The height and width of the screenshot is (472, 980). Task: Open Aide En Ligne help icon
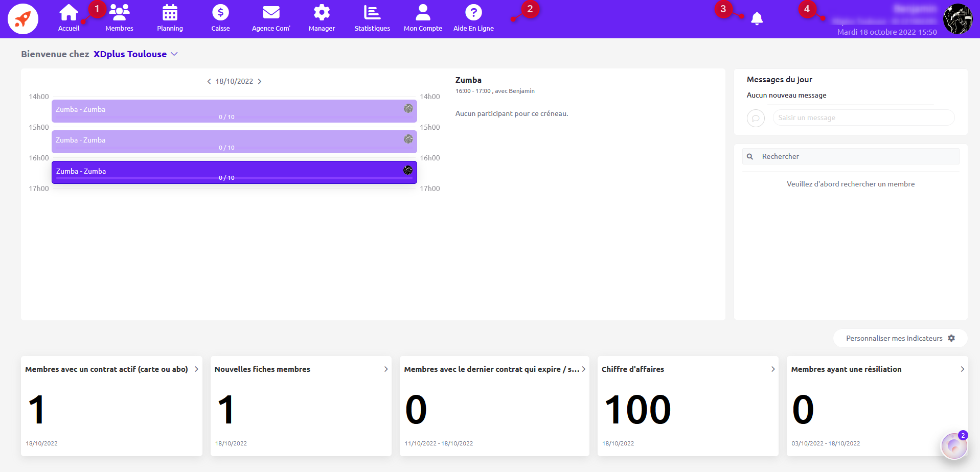point(473,12)
